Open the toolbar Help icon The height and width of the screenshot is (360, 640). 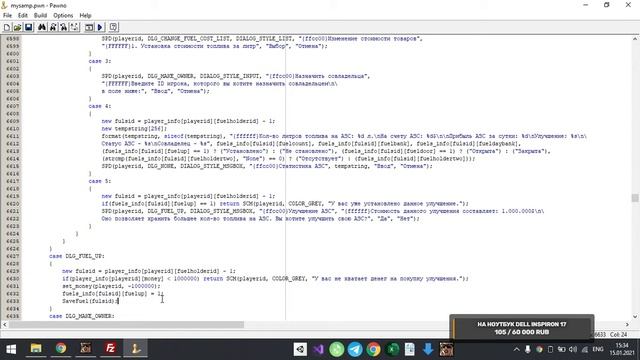click(x=113, y=27)
